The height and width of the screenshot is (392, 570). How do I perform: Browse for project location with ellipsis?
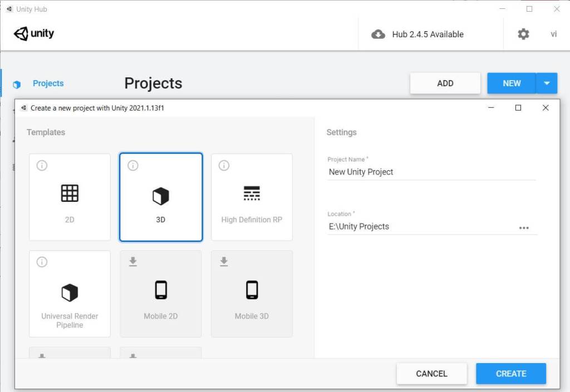pos(524,228)
